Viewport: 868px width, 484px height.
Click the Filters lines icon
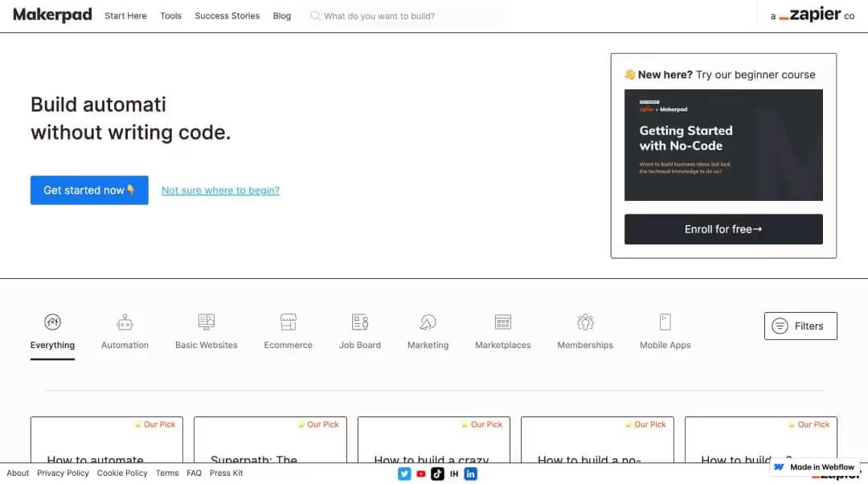click(780, 326)
